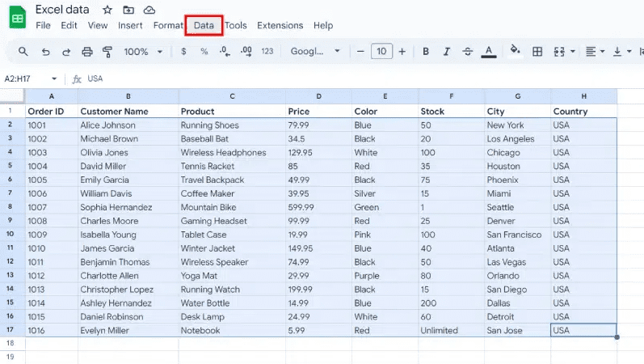Open the fill color bucket picker
644x364 pixels.
click(515, 52)
